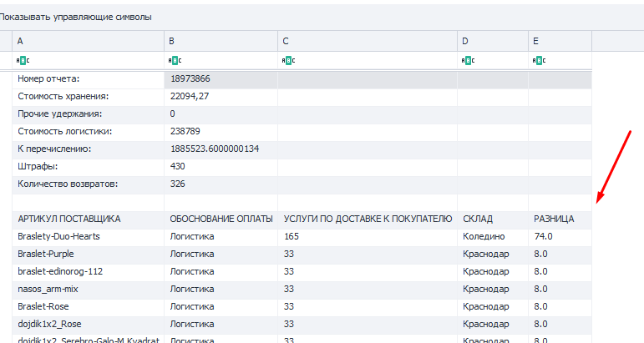Click the ABC type icon under column C
Viewport: 644px width, 343px height.
(289, 61)
